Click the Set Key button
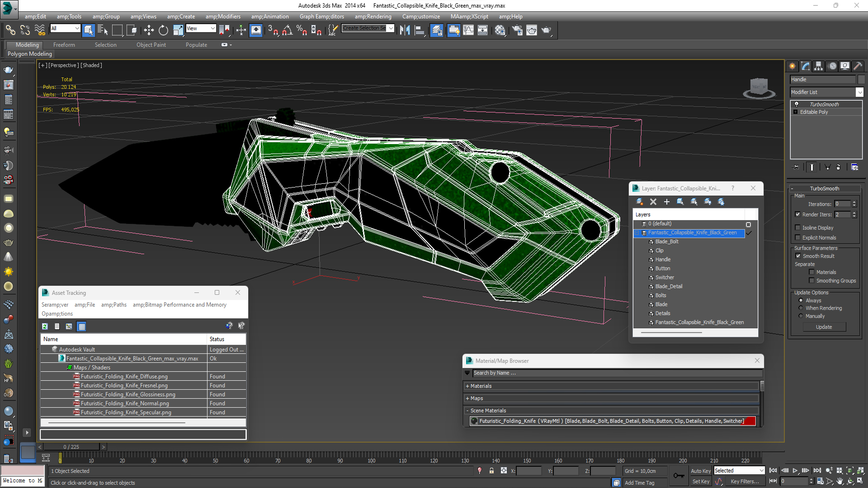Viewport: 868px width, 488px height. coord(701,481)
